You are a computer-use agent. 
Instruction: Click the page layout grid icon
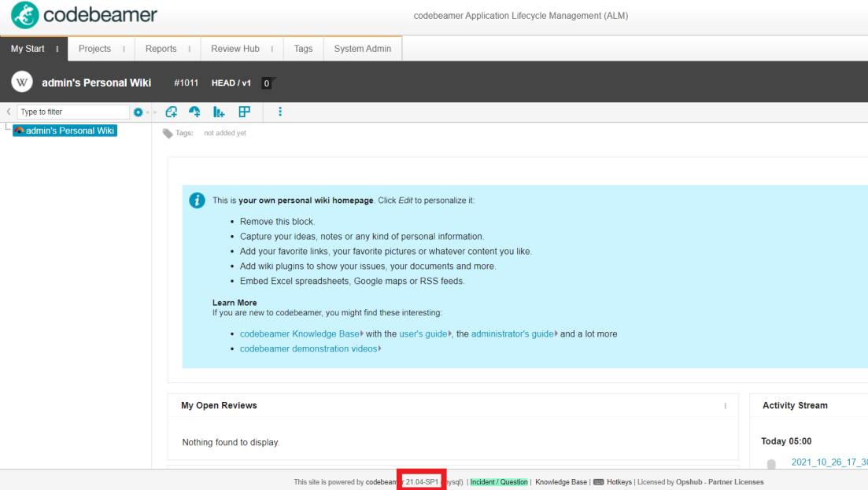[x=244, y=112]
